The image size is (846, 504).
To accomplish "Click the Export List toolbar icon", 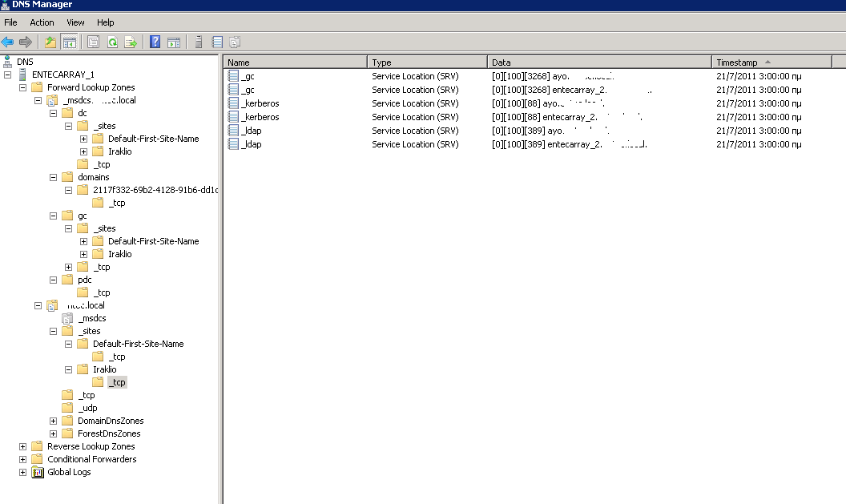I will (x=131, y=42).
